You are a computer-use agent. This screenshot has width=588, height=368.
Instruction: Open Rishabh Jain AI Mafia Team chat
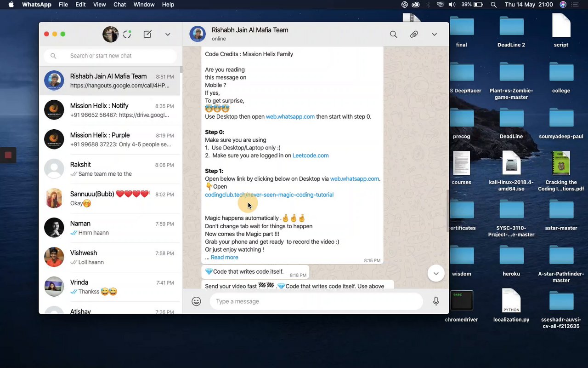point(110,80)
